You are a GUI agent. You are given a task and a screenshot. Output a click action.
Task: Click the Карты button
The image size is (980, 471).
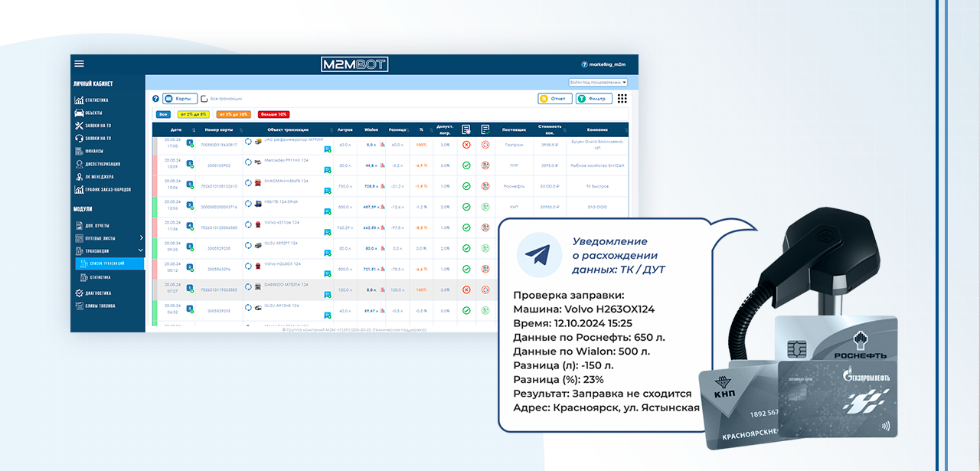[x=180, y=99]
